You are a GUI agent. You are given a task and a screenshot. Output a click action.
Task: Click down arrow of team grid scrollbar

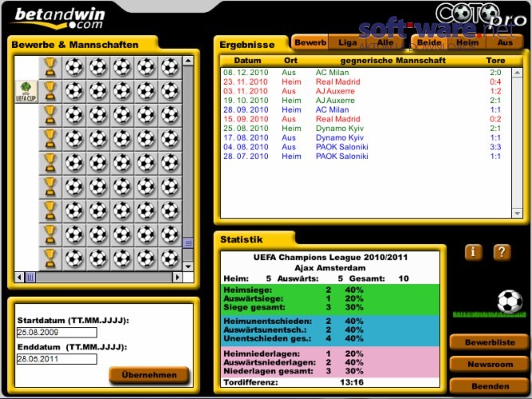pos(188,267)
